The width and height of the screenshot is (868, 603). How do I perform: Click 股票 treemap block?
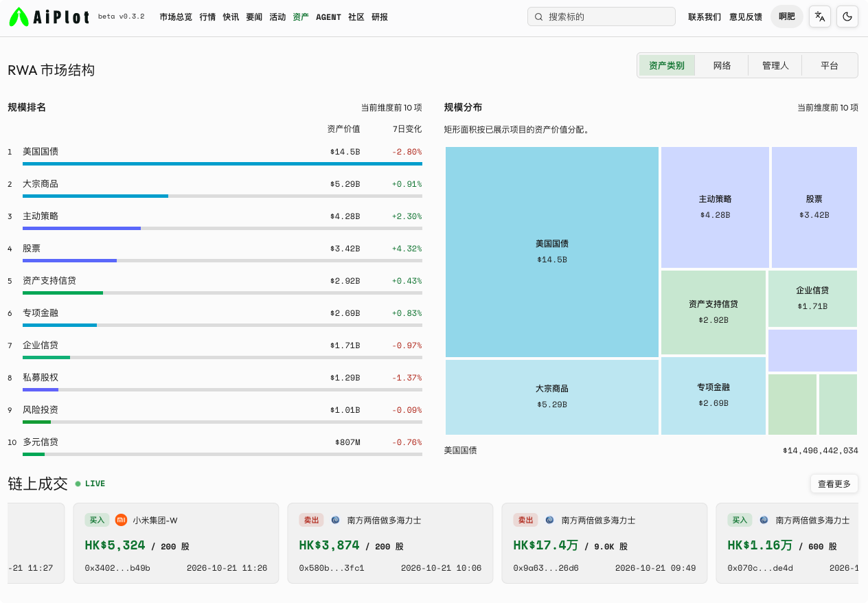click(x=814, y=207)
